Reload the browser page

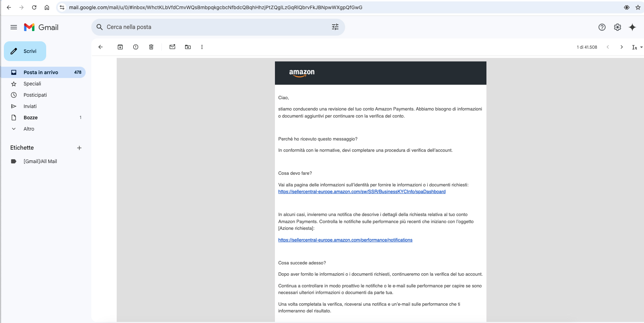(x=34, y=7)
